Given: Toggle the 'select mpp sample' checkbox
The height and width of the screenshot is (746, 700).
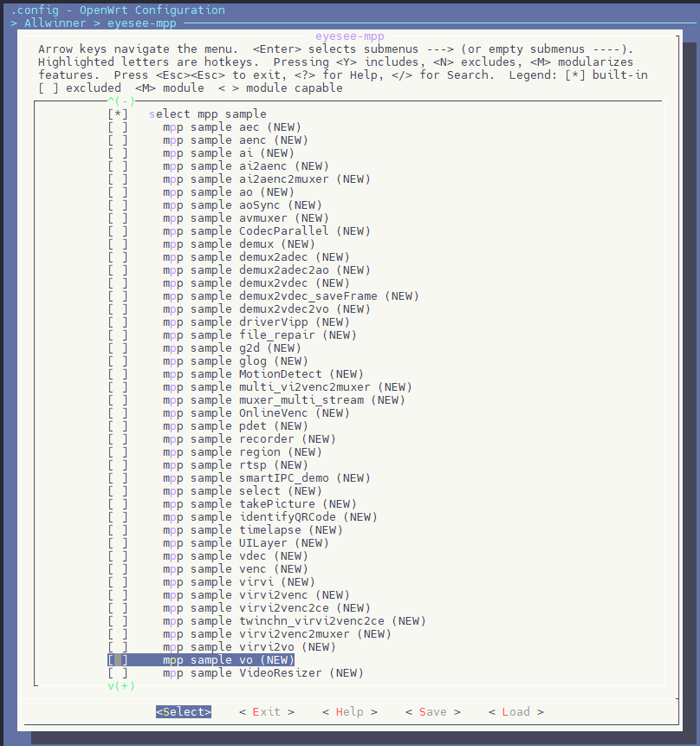Looking at the screenshot, I should [118, 114].
